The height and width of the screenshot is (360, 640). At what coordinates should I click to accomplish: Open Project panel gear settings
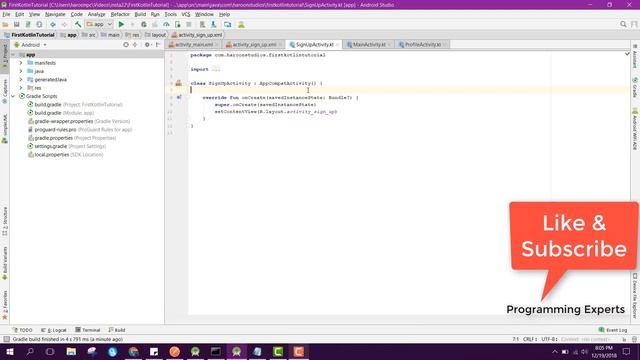(x=147, y=44)
